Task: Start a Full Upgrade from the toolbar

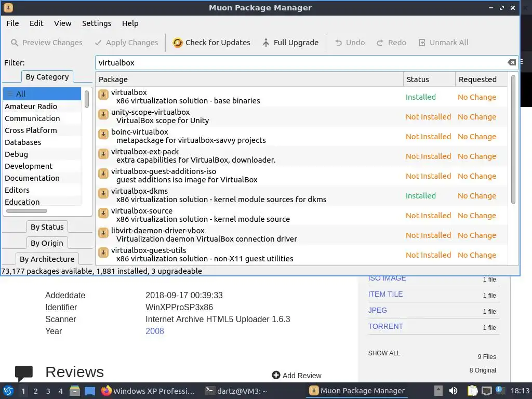Action: pyautogui.click(x=290, y=43)
